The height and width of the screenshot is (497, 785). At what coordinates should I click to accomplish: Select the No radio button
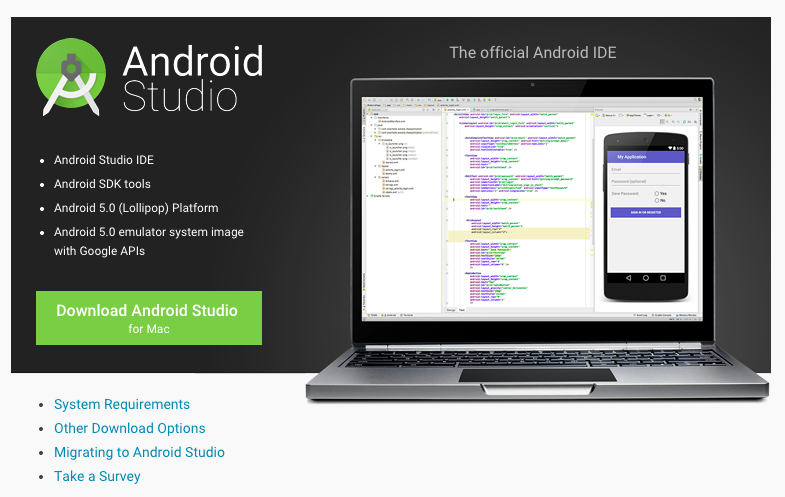[x=655, y=200]
